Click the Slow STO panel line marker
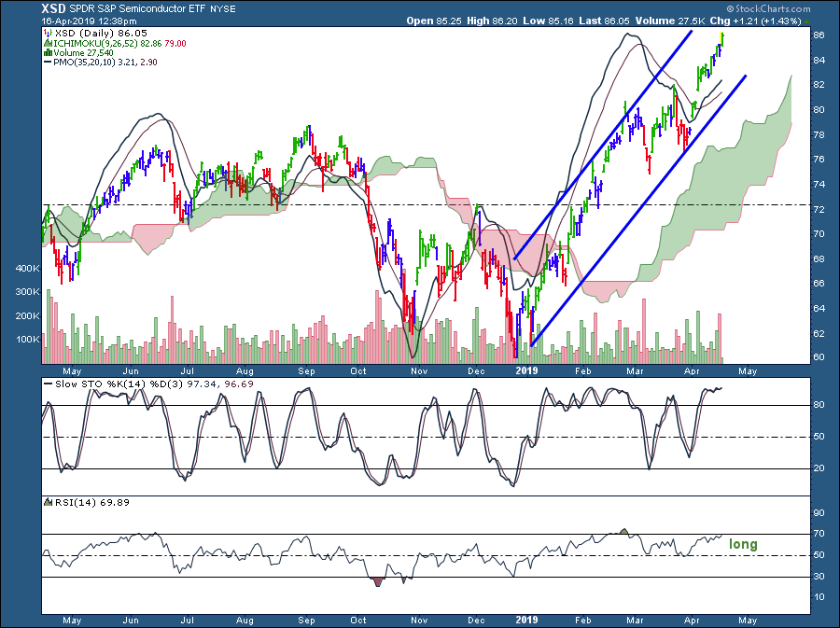The image size is (840, 628). [x=49, y=384]
